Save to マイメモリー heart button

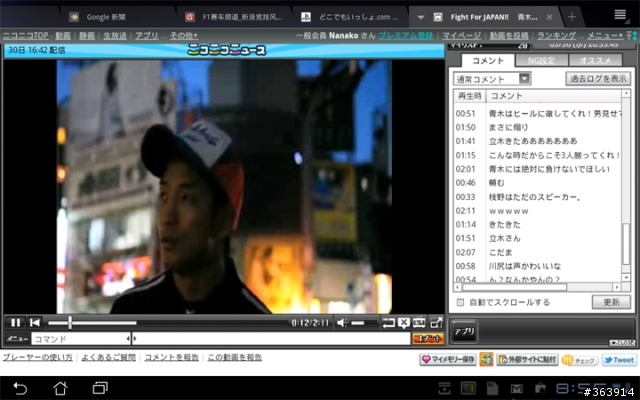448,360
